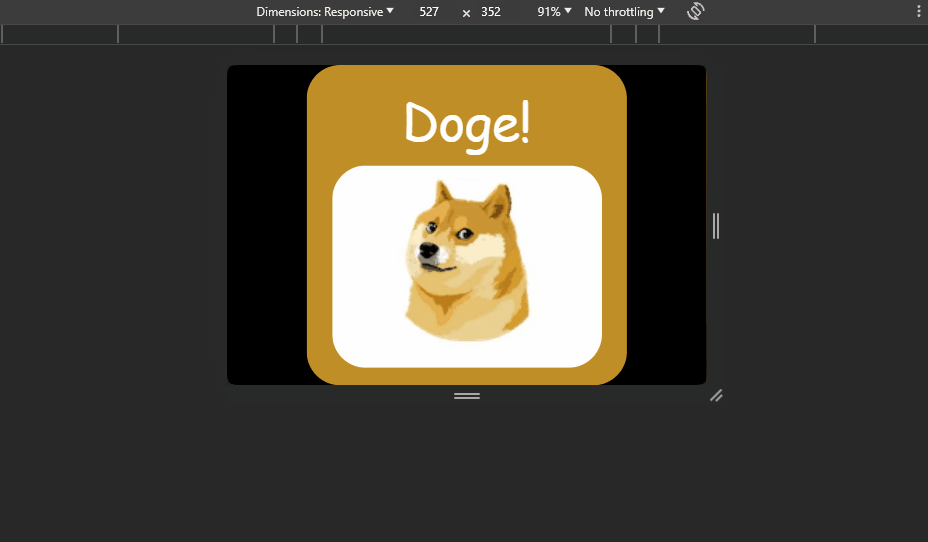Click the "Doge!" heading text

click(x=467, y=126)
